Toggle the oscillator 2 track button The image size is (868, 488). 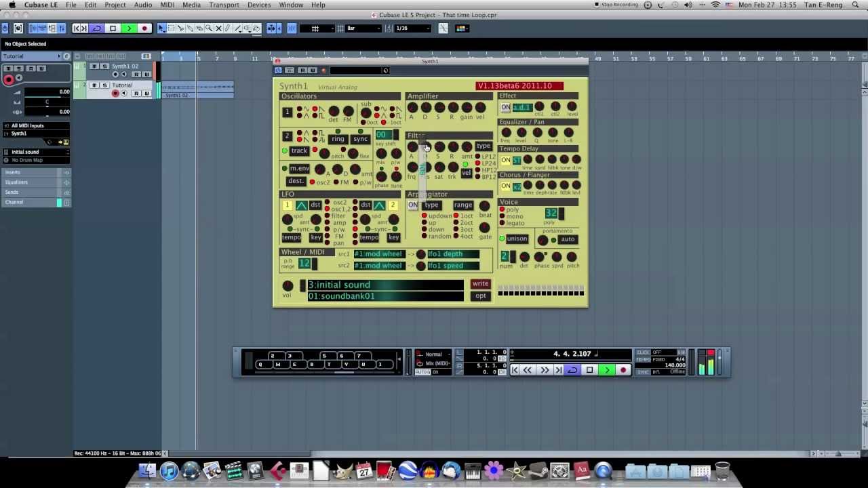coord(299,151)
